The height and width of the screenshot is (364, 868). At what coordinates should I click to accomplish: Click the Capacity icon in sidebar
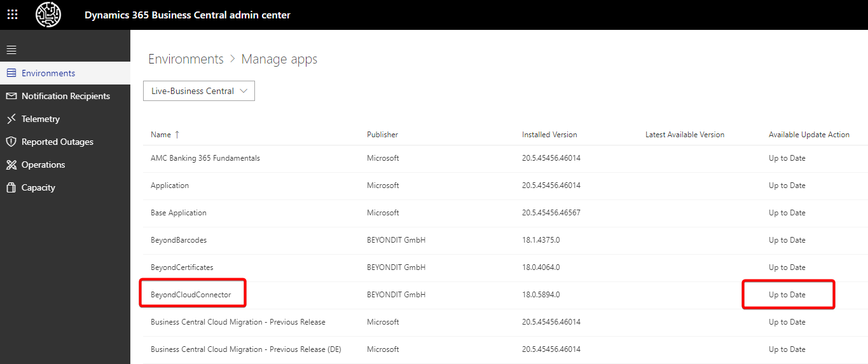pos(11,187)
